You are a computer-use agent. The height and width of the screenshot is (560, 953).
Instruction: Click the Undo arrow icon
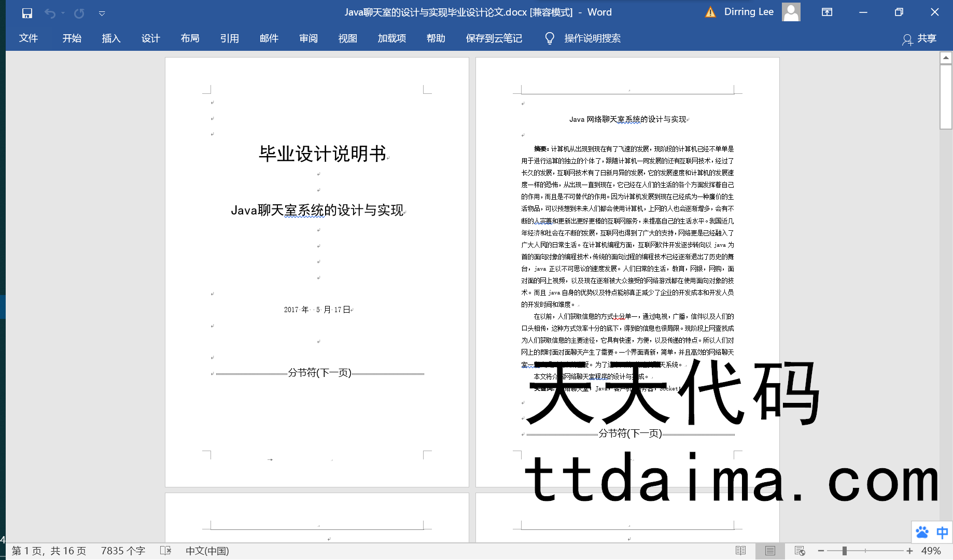[50, 13]
